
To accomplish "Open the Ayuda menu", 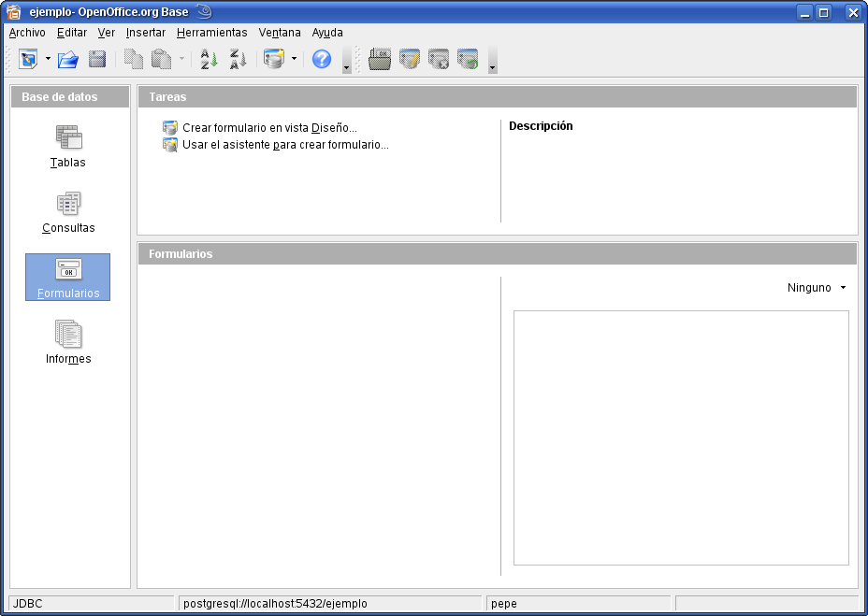I will [327, 33].
